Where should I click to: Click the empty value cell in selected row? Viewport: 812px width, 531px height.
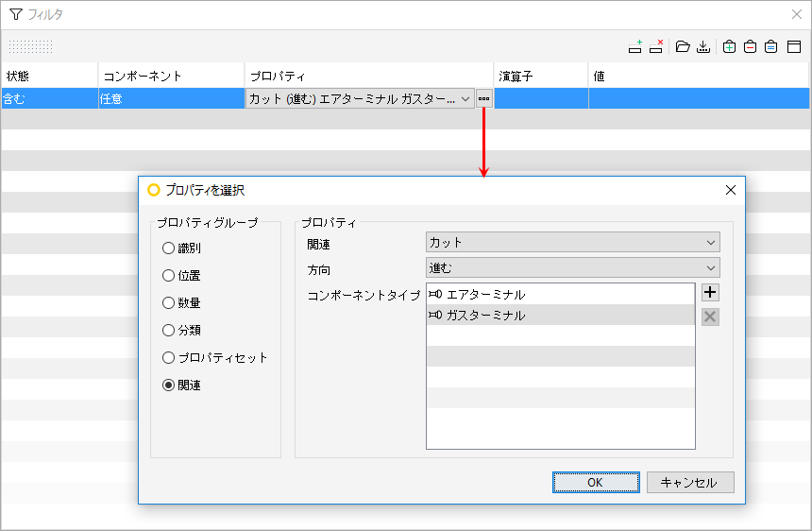[x=699, y=98]
